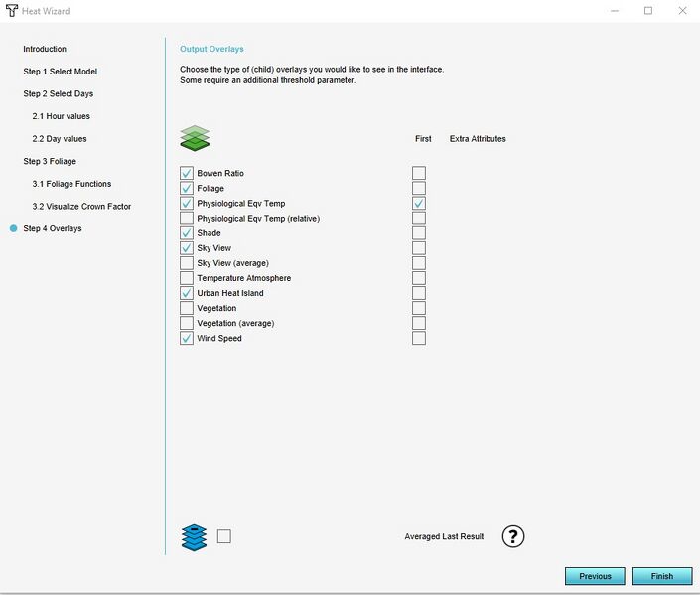The height and width of the screenshot is (595, 700).
Task: Enable the Vegetation overlay checkbox
Action: pyautogui.click(x=187, y=308)
